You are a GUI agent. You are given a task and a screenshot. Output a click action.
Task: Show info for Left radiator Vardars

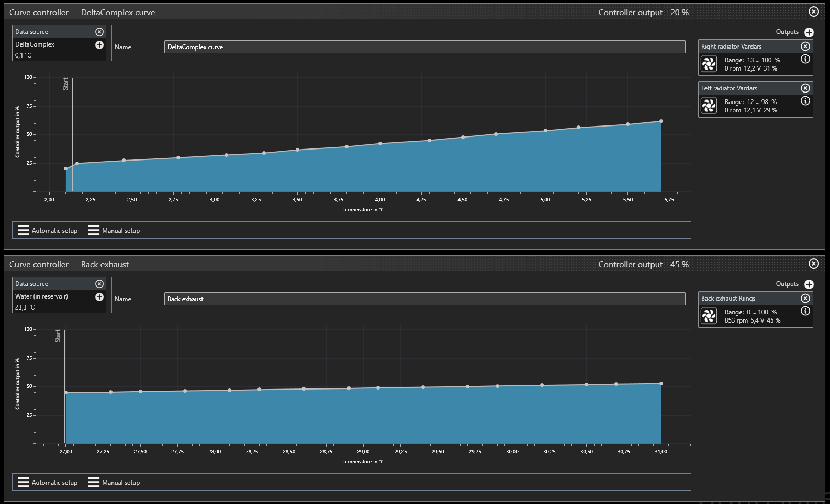point(805,101)
